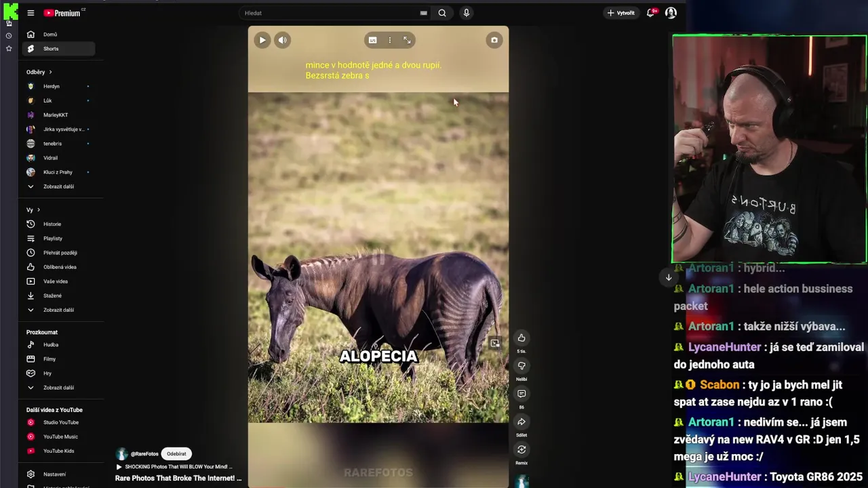
Task: Open Hudba in Prozkoumat
Action: pyautogui.click(x=58, y=344)
